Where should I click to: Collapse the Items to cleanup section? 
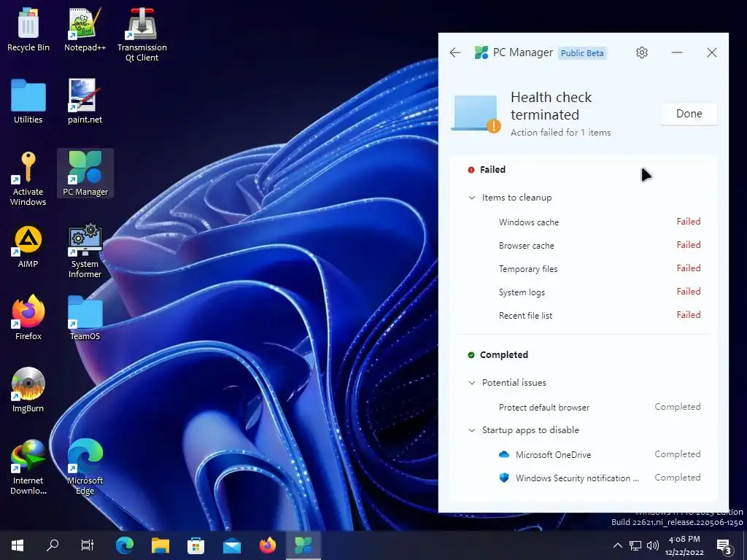pyautogui.click(x=472, y=198)
